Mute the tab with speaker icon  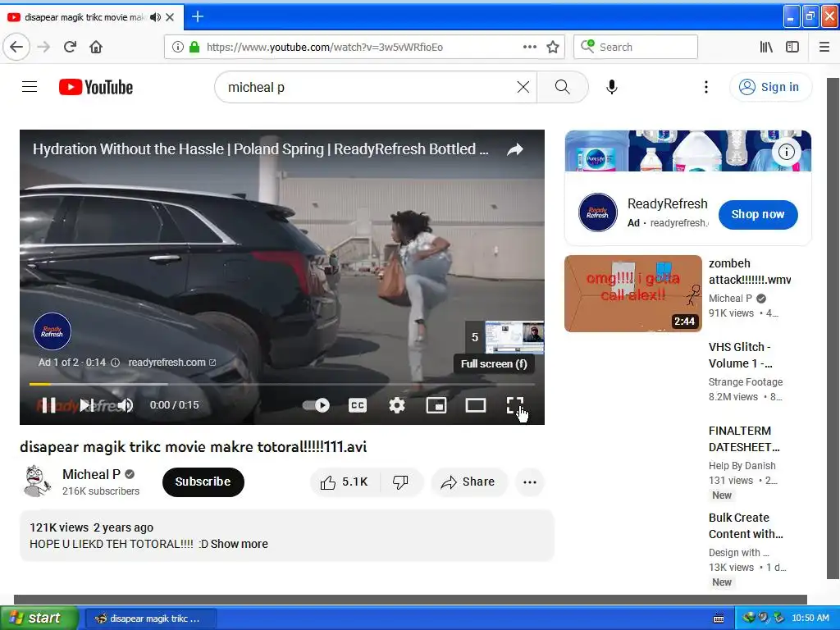point(155,17)
